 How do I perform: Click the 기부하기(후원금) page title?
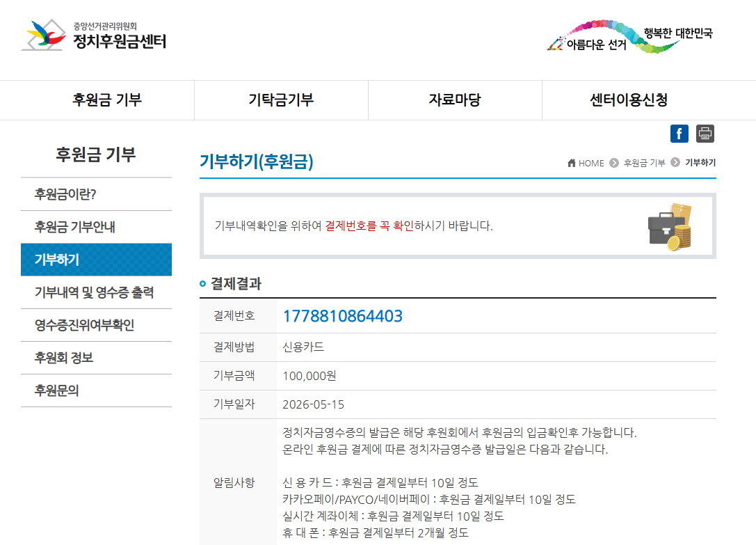(x=257, y=161)
